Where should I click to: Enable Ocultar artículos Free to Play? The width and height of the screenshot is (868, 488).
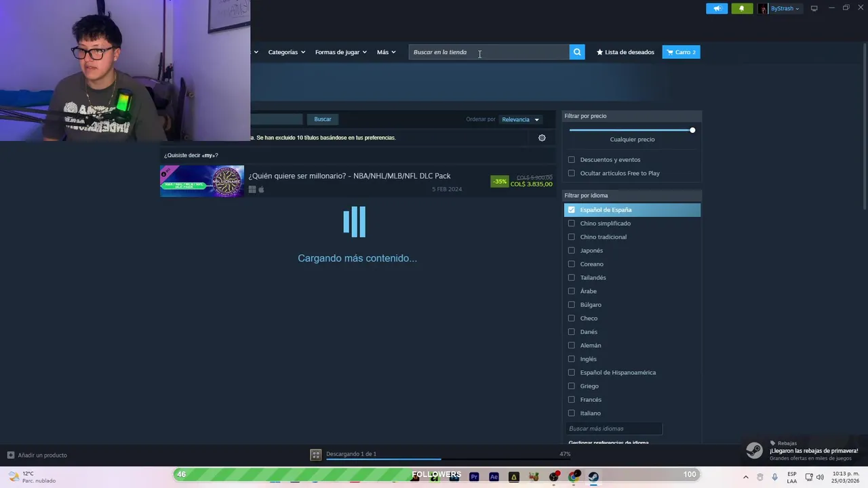[x=572, y=173]
